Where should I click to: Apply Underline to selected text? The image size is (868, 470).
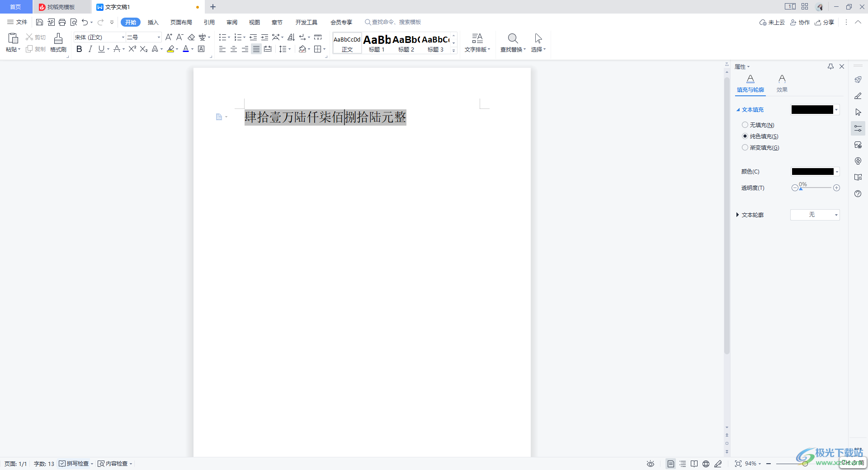pyautogui.click(x=101, y=49)
